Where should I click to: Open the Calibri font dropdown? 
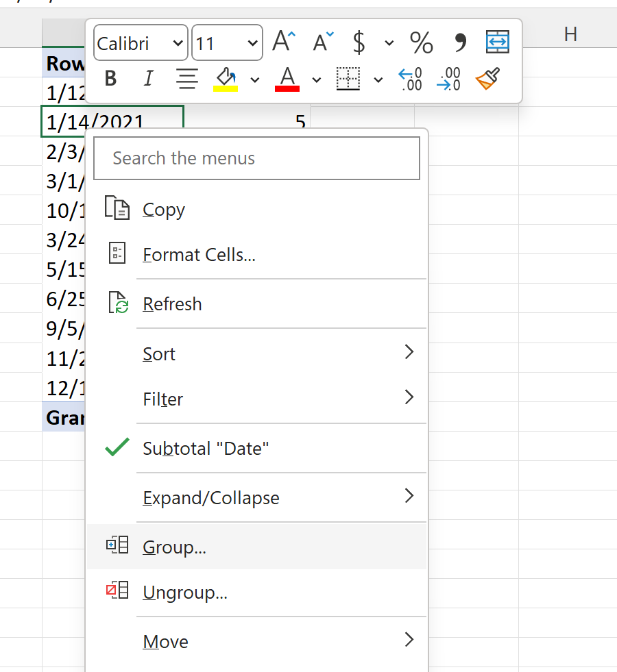click(x=141, y=43)
